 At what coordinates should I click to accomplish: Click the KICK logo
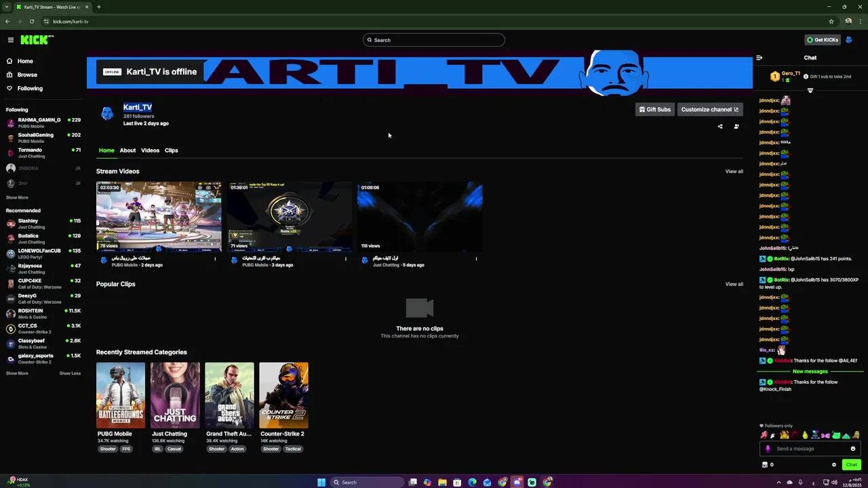coord(36,40)
